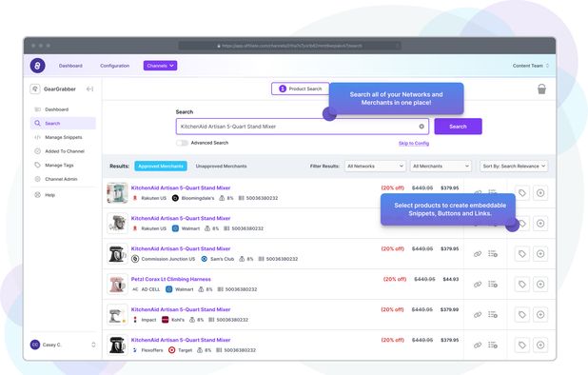Image resolution: width=588 pixels, height=375 pixels.
Task: Go to Dashboard in the top navigation
Action: coord(70,66)
